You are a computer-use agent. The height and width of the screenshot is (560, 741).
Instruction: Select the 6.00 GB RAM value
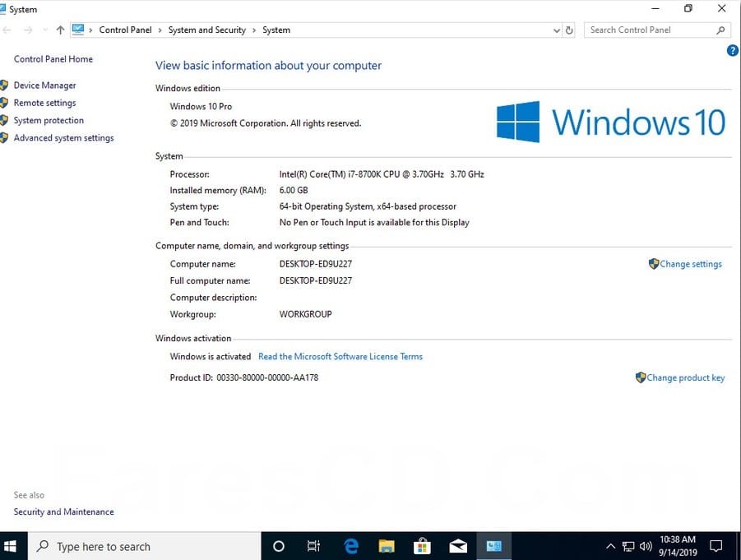294,190
